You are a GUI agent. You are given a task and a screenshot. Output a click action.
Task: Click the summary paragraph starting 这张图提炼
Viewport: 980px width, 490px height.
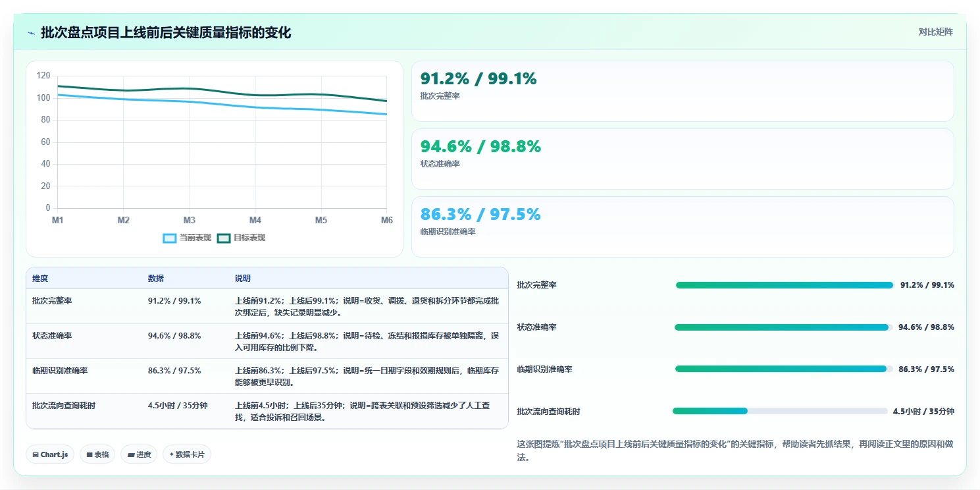(735, 451)
